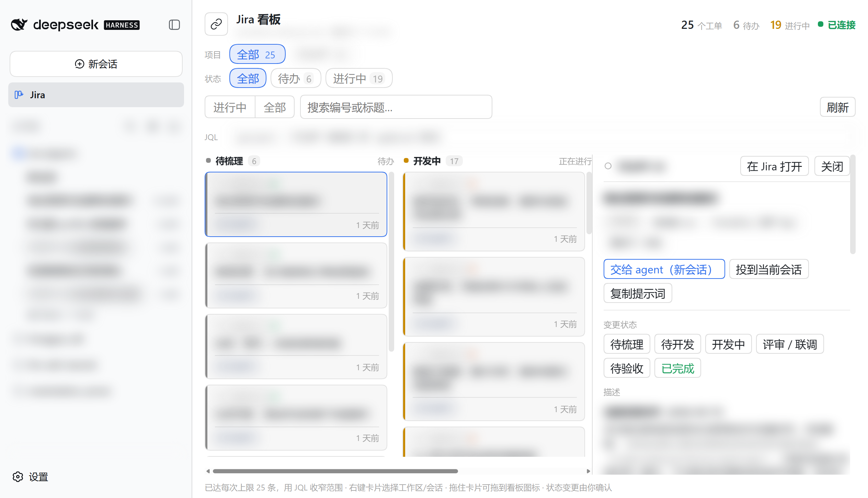This screenshot has width=868, height=498.
Task: Select the first highlighted card in 待梳理 column
Action: [x=296, y=204]
